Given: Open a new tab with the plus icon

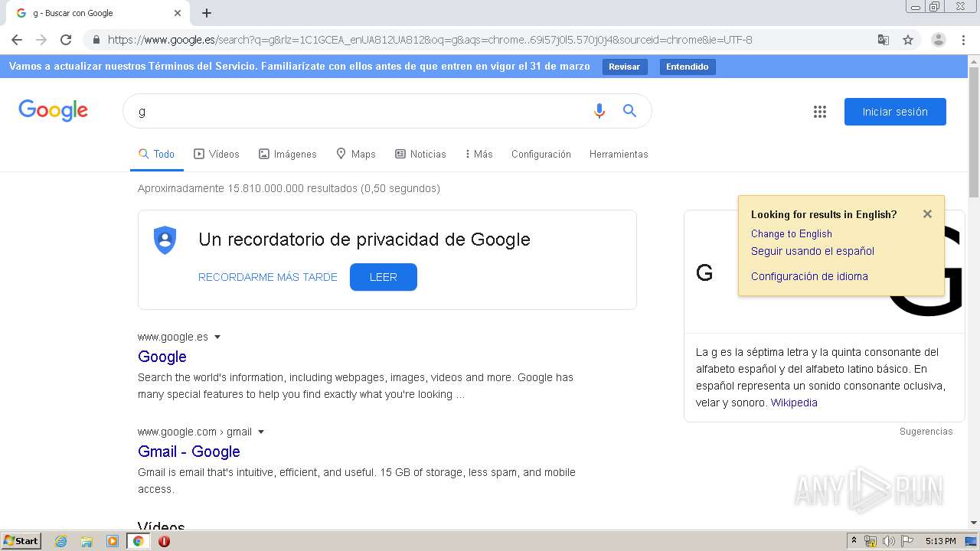Looking at the screenshot, I should pos(207,13).
